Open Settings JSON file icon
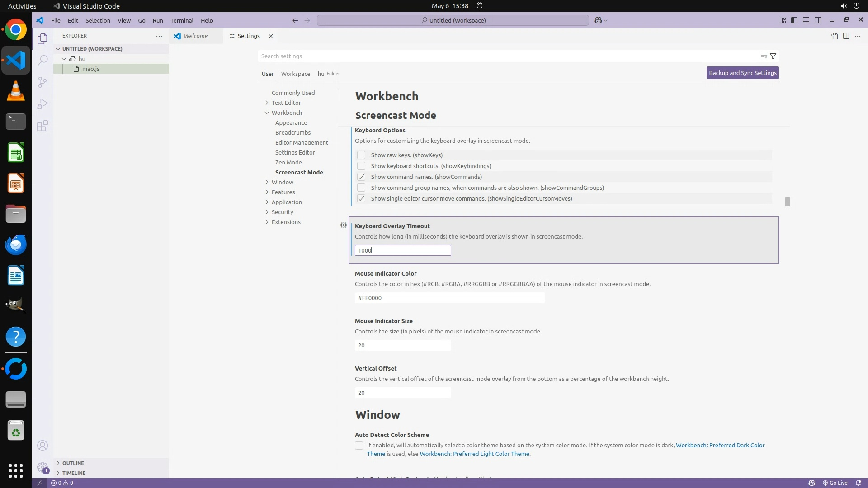The height and width of the screenshot is (488, 868). [834, 36]
